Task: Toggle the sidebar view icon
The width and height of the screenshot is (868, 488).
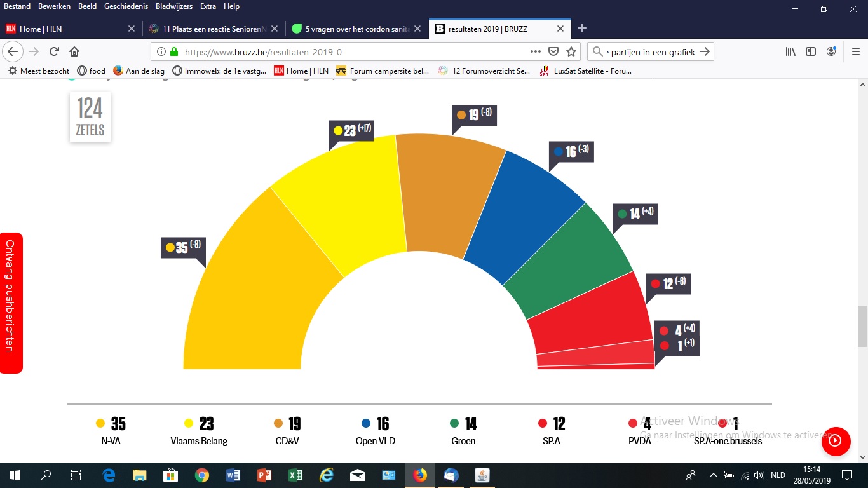Action: 811,52
